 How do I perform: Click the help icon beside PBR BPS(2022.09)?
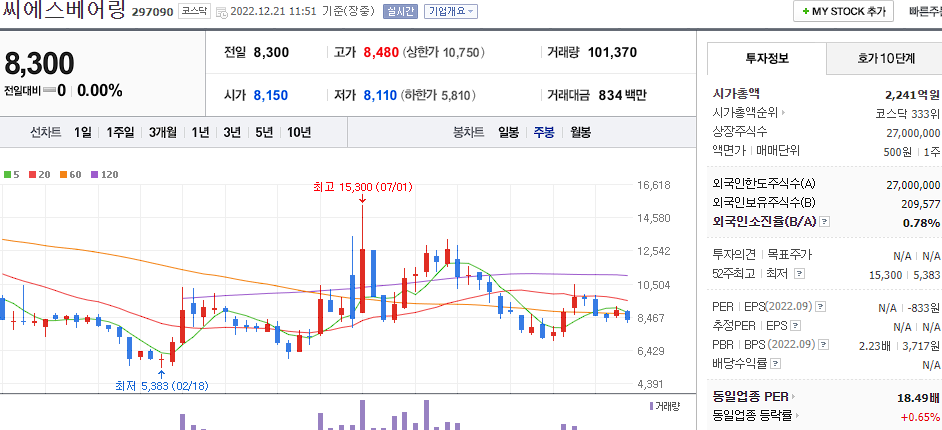[x=824, y=345]
